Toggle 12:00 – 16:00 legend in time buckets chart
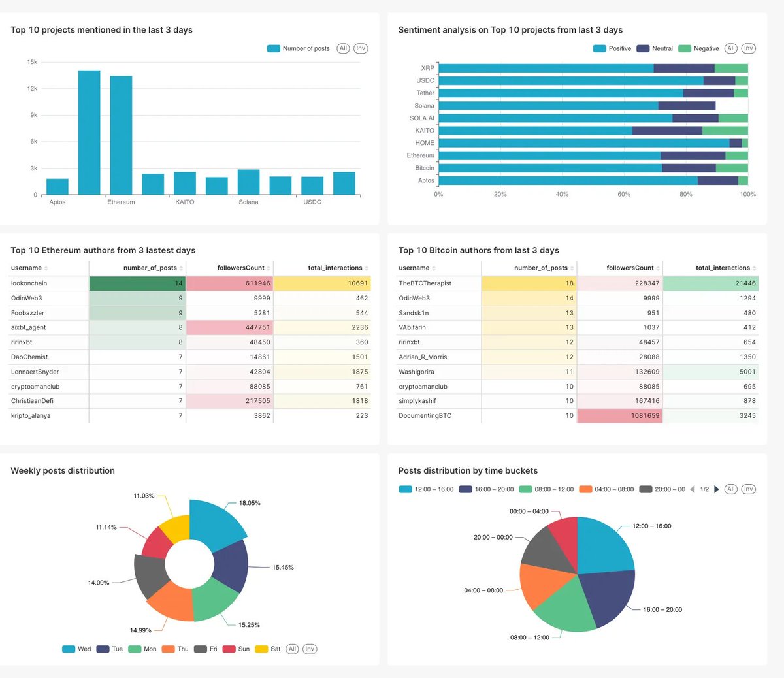 pos(426,489)
